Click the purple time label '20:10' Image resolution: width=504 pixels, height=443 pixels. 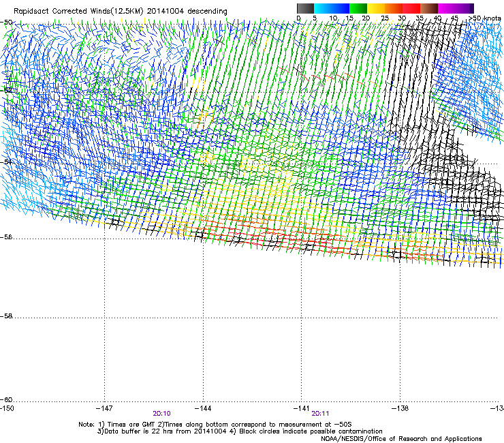click(161, 414)
